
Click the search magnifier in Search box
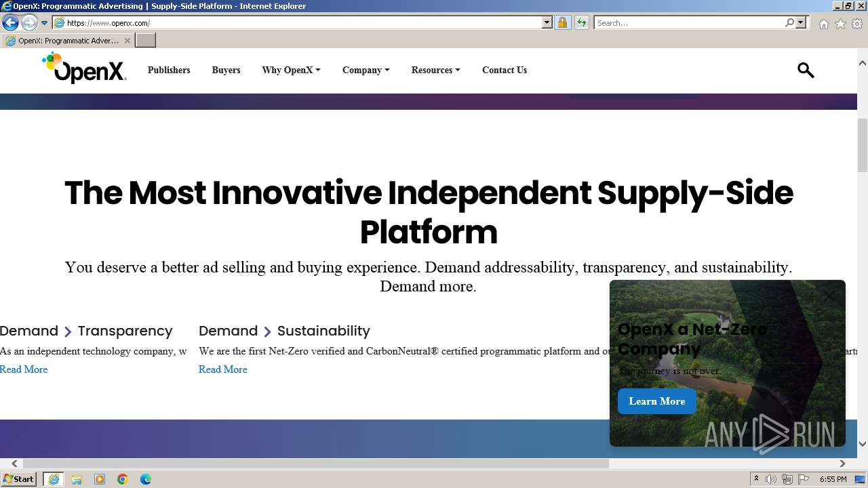pos(789,22)
